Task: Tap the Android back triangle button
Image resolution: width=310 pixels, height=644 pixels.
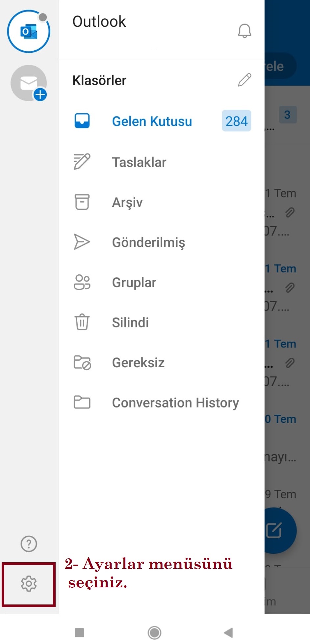Action: [x=228, y=632]
